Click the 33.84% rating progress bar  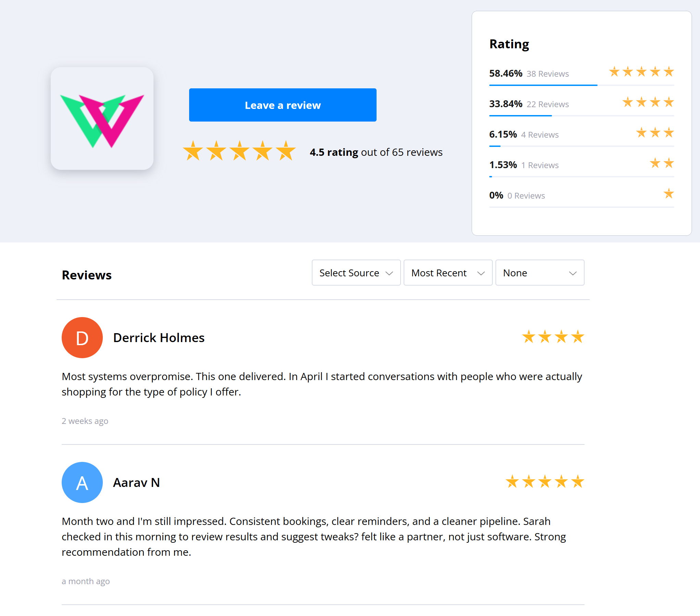pos(581,116)
